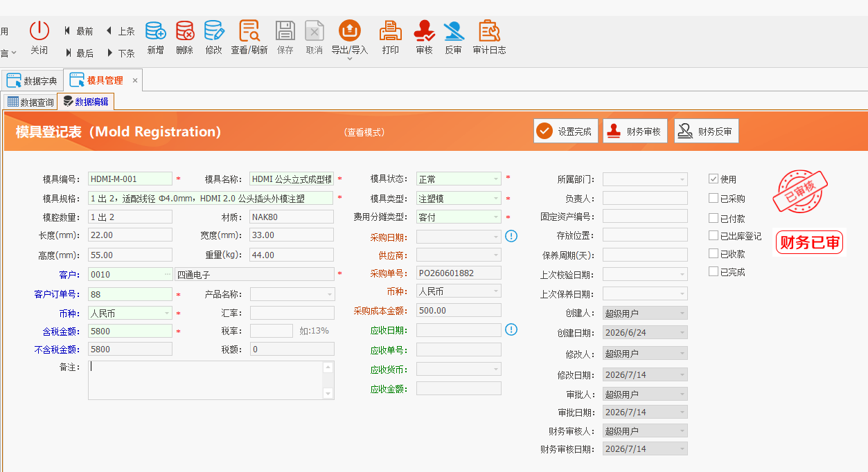This screenshot has width=868, height=472.
Task: Open the 审计日志 audit log icon
Action: [x=489, y=30]
